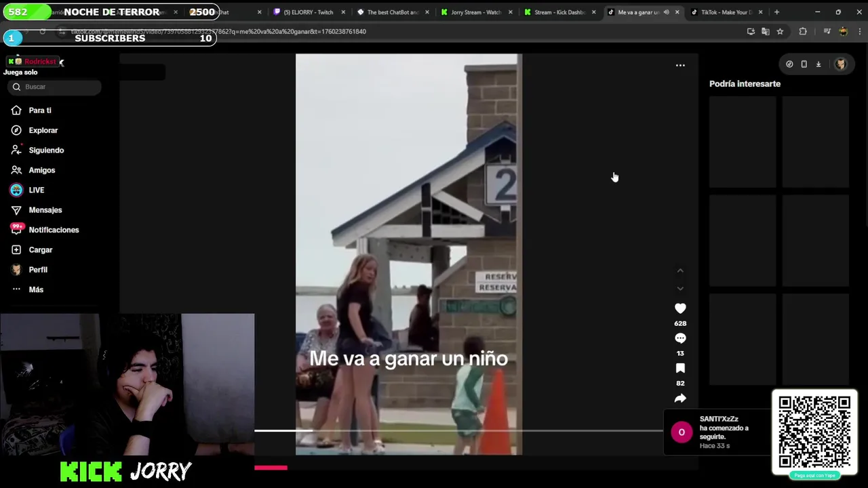Close the Me va a ganar tab
Image resolution: width=868 pixels, height=488 pixels.
[677, 12]
